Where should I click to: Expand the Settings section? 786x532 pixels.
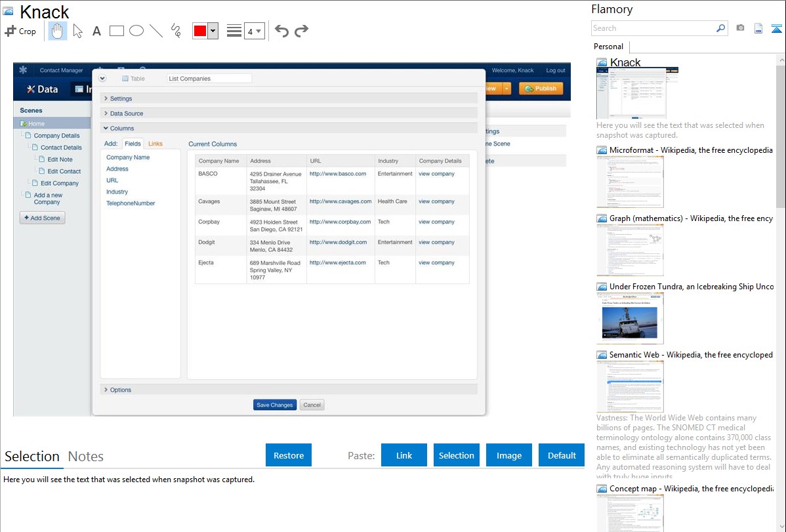(x=289, y=99)
